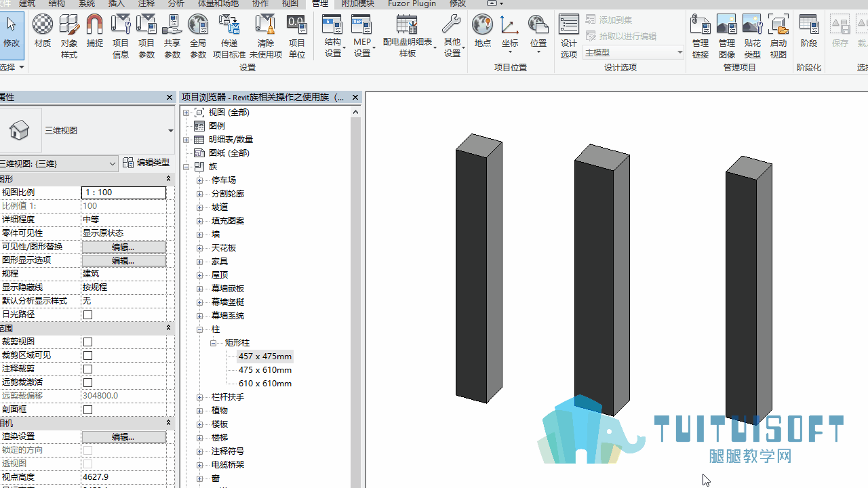Open the 三维视图 type selector dropdown
The height and width of the screenshot is (488, 868).
coord(170,130)
